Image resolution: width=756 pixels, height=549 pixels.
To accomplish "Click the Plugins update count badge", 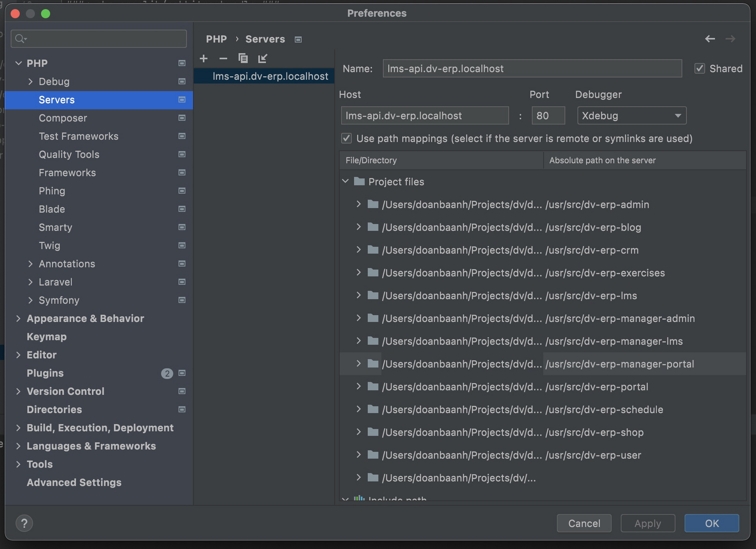I will (x=167, y=373).
